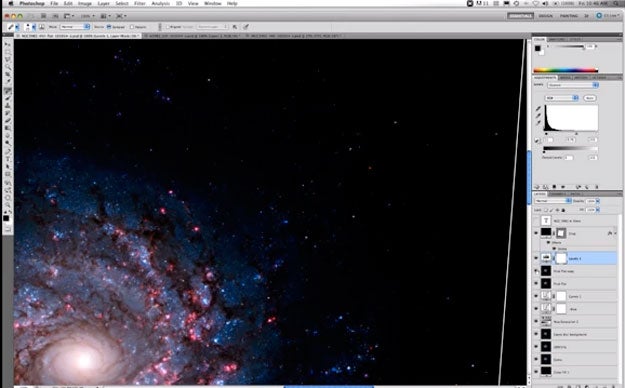Select the Gradient tool

[8, 129]
